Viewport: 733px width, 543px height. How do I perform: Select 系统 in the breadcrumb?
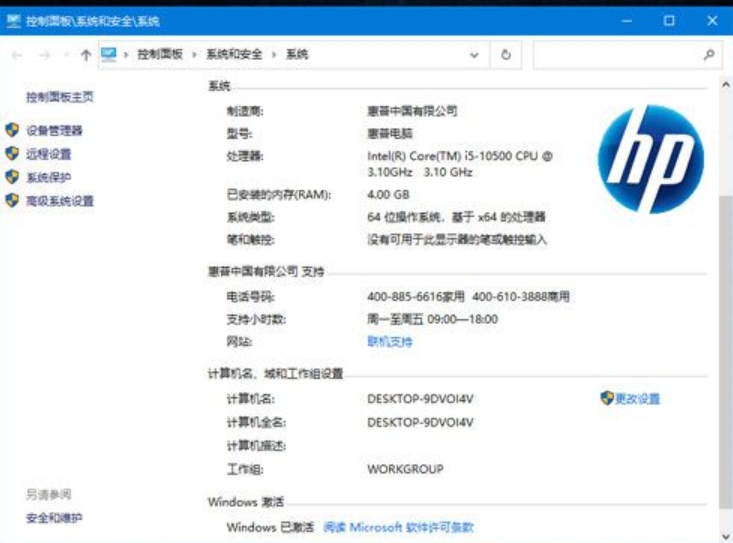pyautogui.click(x=297, y=54)
